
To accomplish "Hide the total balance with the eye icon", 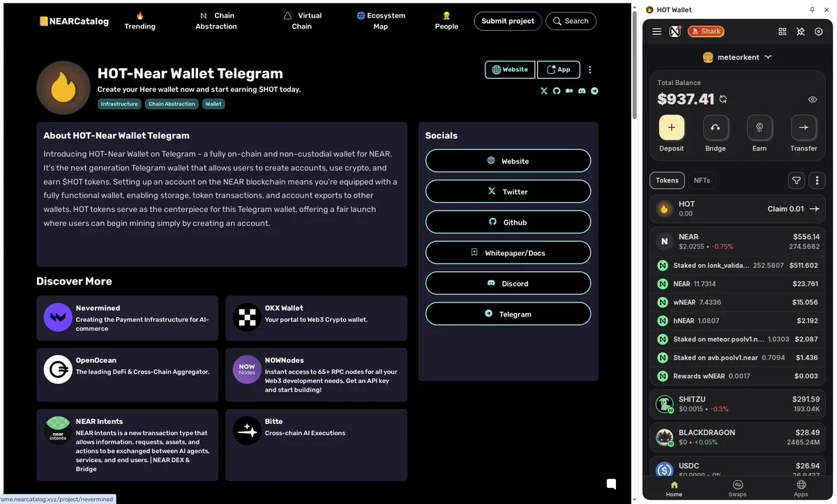I will [813, 100].
